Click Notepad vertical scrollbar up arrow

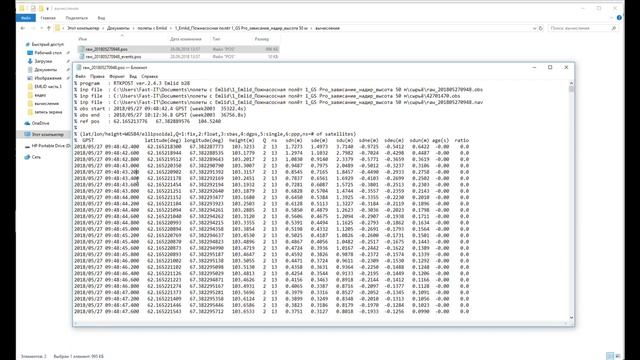[x=571, y=83]
